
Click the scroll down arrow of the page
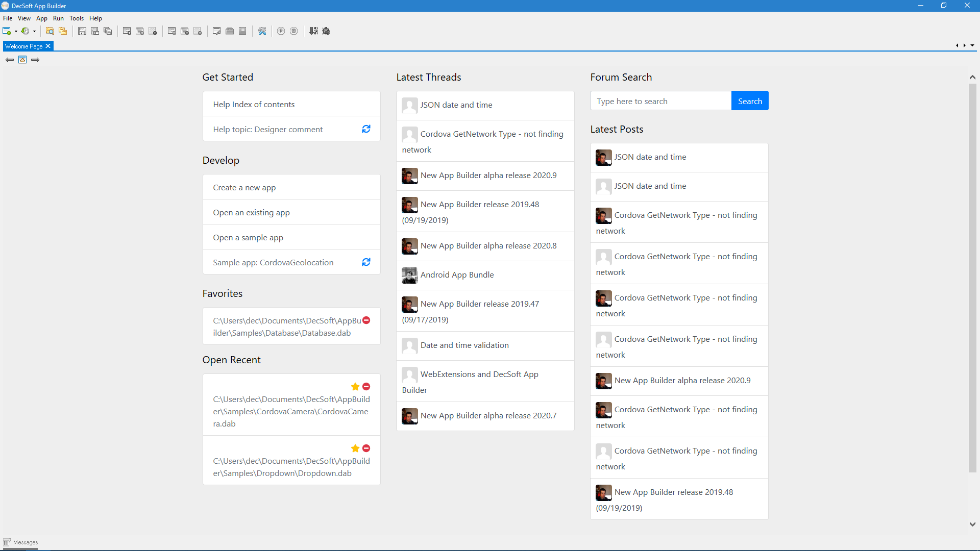point(972,524)
